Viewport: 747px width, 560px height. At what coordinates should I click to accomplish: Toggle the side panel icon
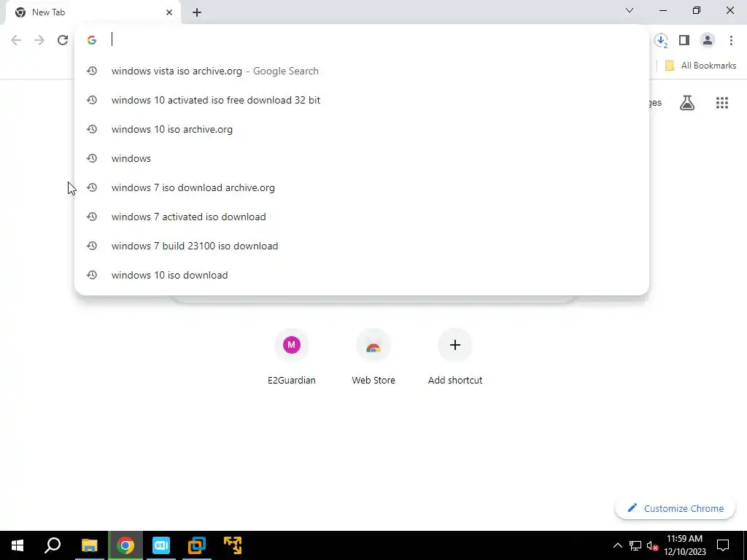click(684, 40)
